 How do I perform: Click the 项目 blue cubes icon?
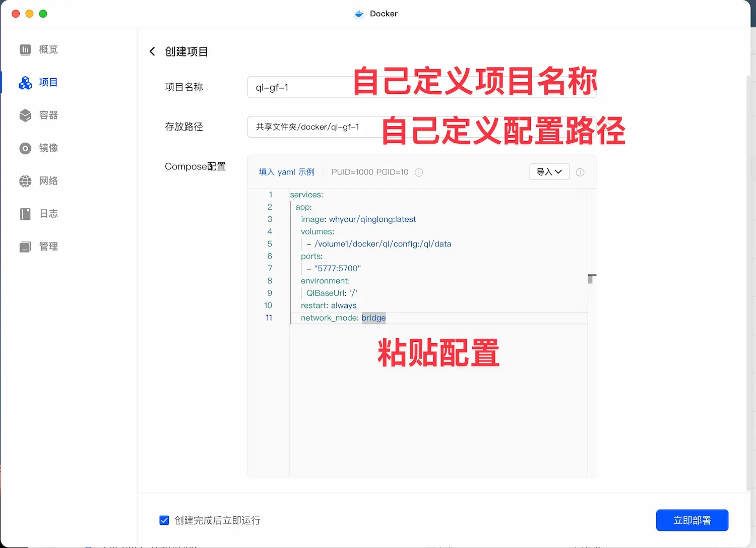[25, 83]
